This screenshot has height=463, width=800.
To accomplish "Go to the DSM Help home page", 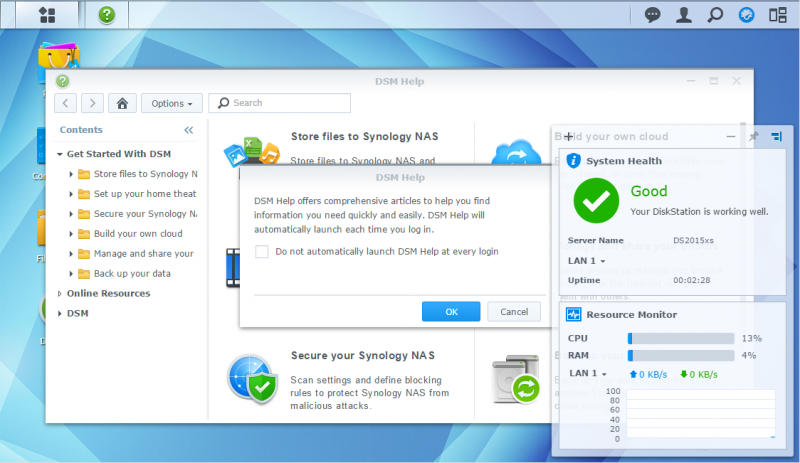I will (x=122, y=103).
